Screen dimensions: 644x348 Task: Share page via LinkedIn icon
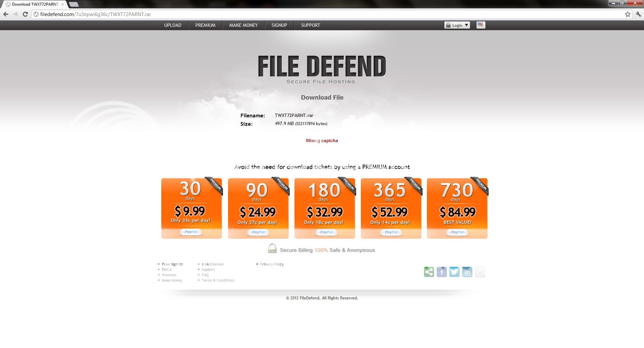(467, 272)
